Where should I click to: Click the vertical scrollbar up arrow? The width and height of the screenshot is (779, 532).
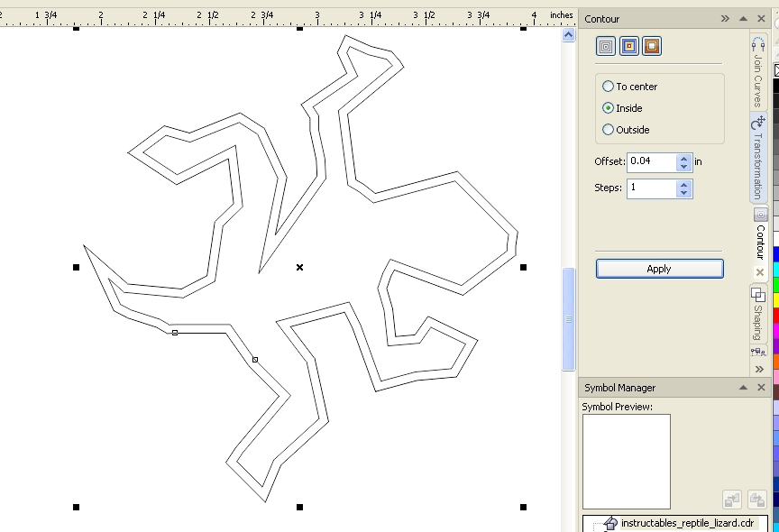click(568, 34)
